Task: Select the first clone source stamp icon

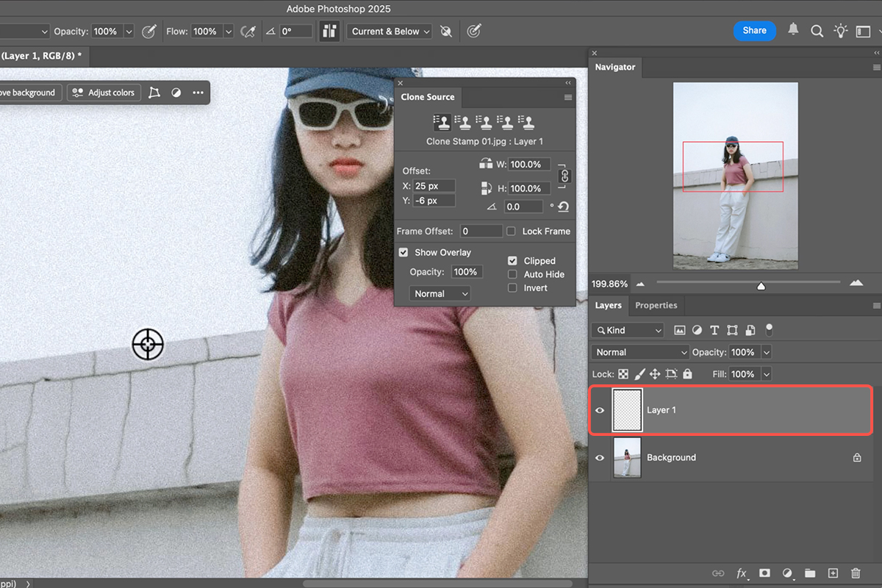Action: 442,122
